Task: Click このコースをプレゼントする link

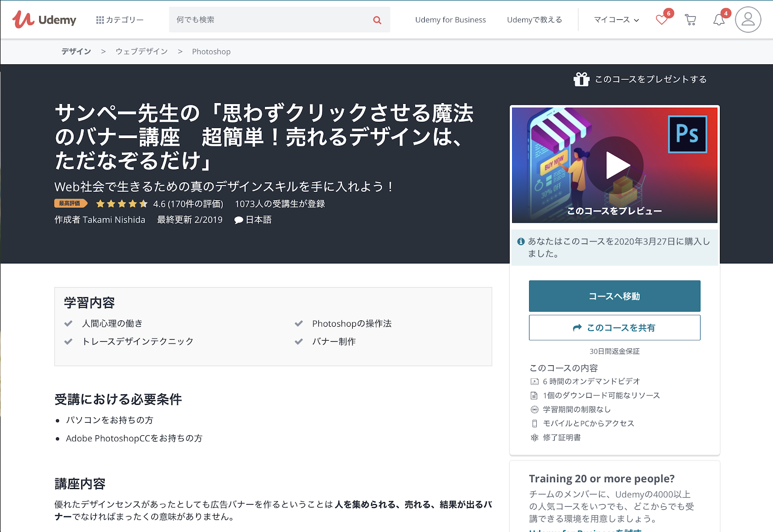Action: (x=651, y=79)
